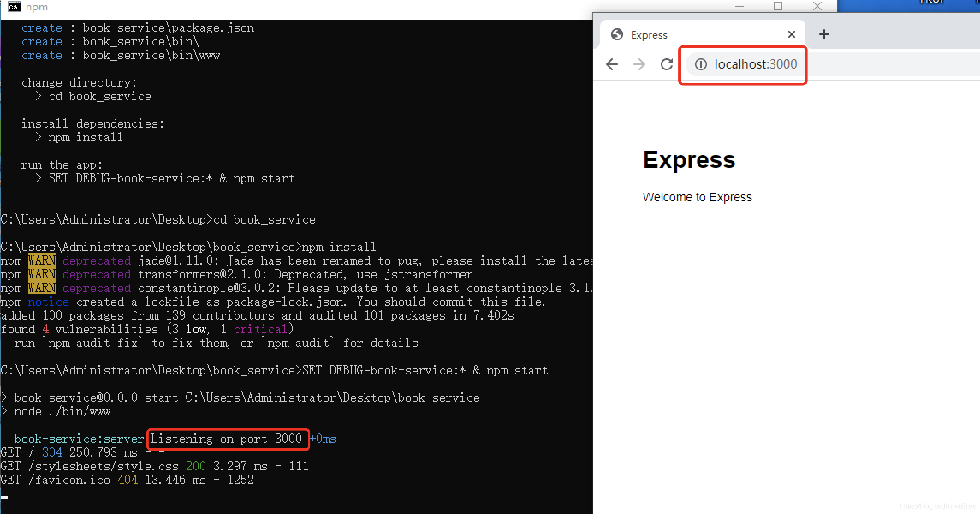Click the browser forward arrow
Screen dimensions: 980x514
click(x=639, y=64)
